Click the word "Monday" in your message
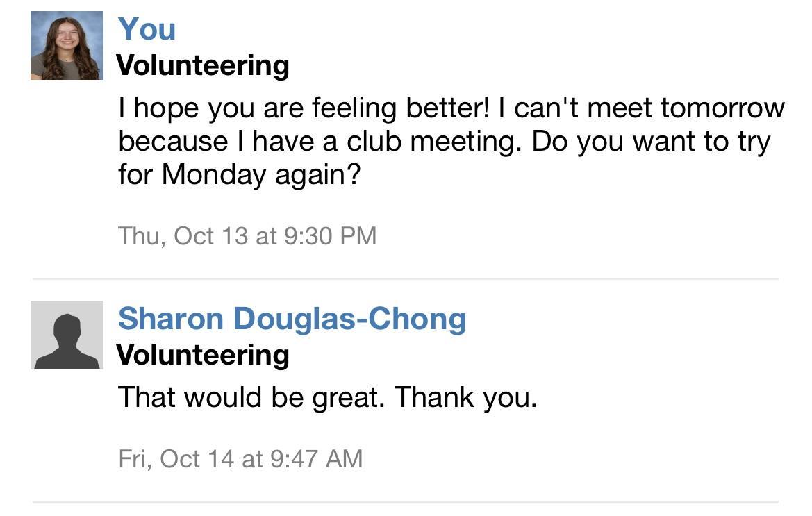Image resolution: width=812 pixels, height=516 pixels. coord(214,174)
